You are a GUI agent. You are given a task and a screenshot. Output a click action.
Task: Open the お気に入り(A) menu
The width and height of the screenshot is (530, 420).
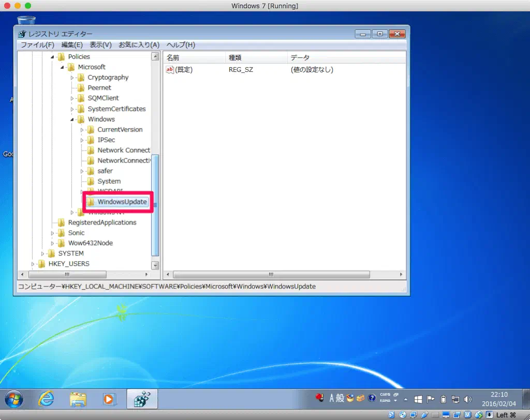point(139,45)
